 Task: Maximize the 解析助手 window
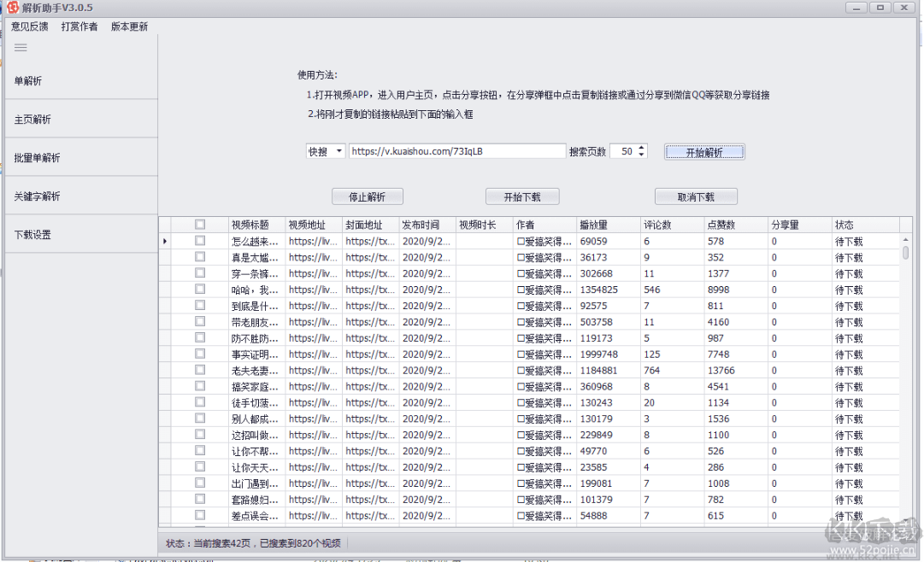coord(880,8)
